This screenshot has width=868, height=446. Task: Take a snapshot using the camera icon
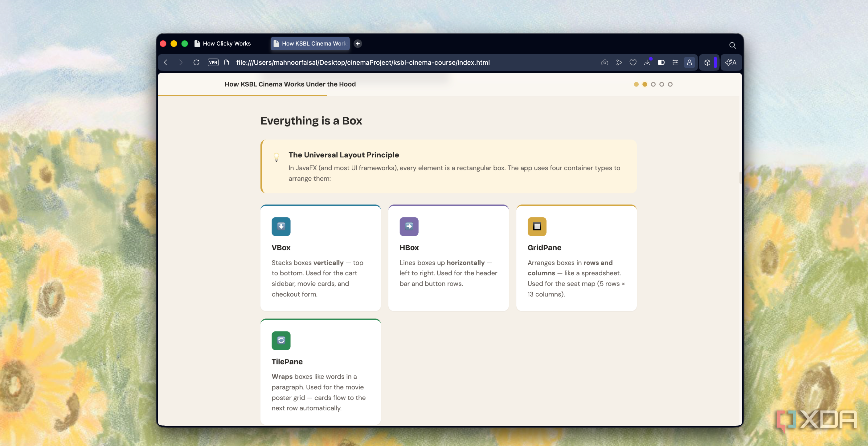tap(604, 62)
